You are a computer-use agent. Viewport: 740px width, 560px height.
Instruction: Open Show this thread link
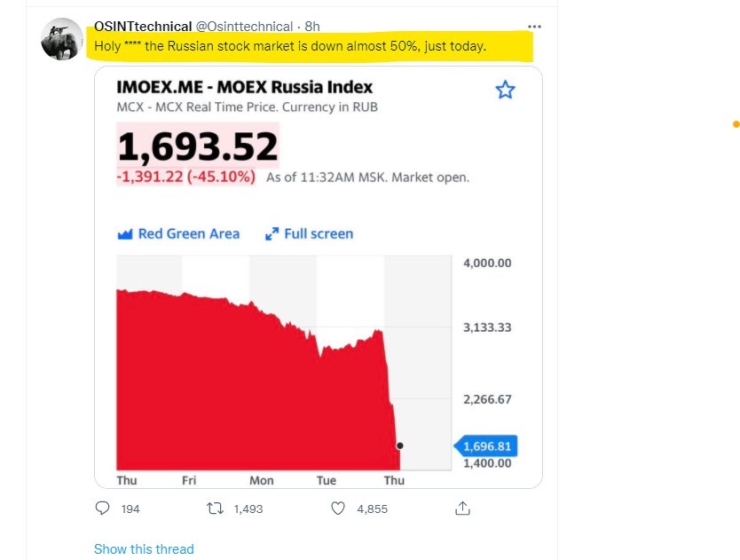(144, 549)
